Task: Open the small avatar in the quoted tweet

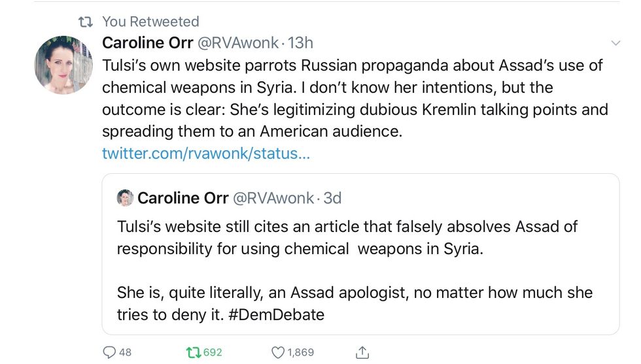Action: coord(124,197)
